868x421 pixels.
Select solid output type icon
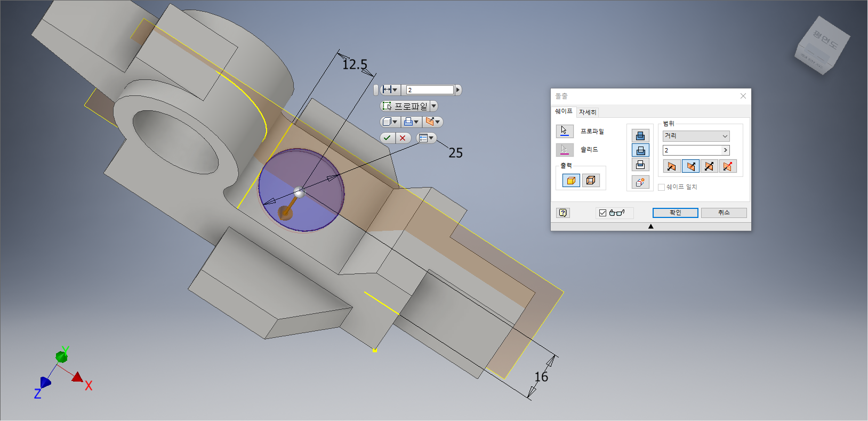point(571,181)
